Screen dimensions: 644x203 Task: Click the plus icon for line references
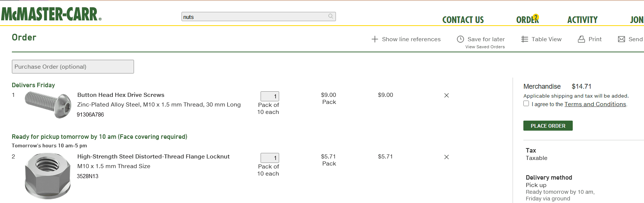[375, 39]
